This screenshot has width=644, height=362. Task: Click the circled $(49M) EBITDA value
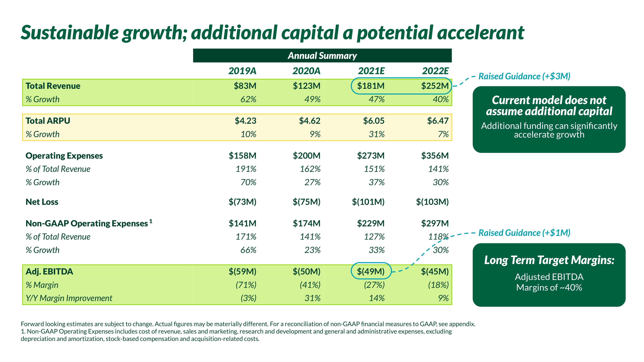[x=371, y=272]
